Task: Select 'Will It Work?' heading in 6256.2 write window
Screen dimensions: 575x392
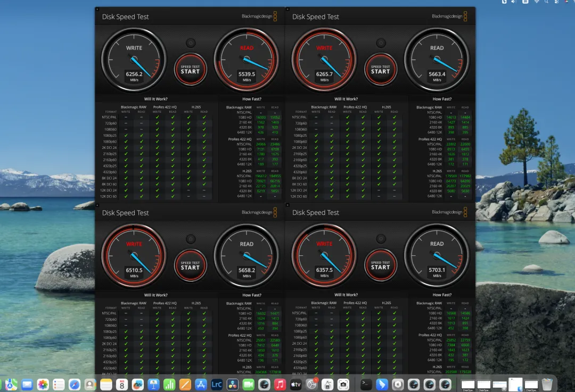Action: (156, 99)
